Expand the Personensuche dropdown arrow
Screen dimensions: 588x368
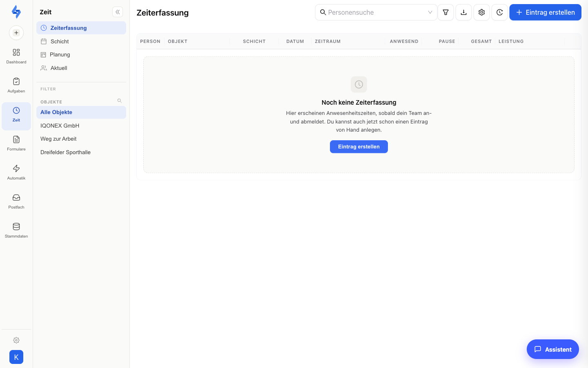click(x=430, y=12)
